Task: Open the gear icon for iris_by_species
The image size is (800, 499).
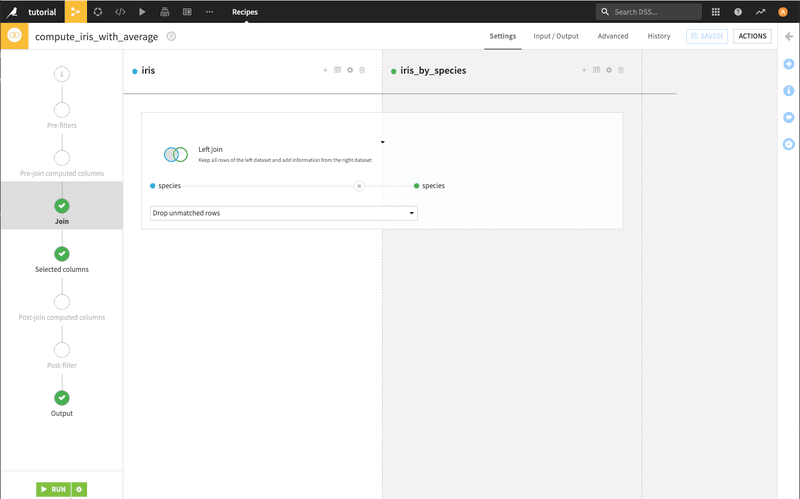Action: 609,70
